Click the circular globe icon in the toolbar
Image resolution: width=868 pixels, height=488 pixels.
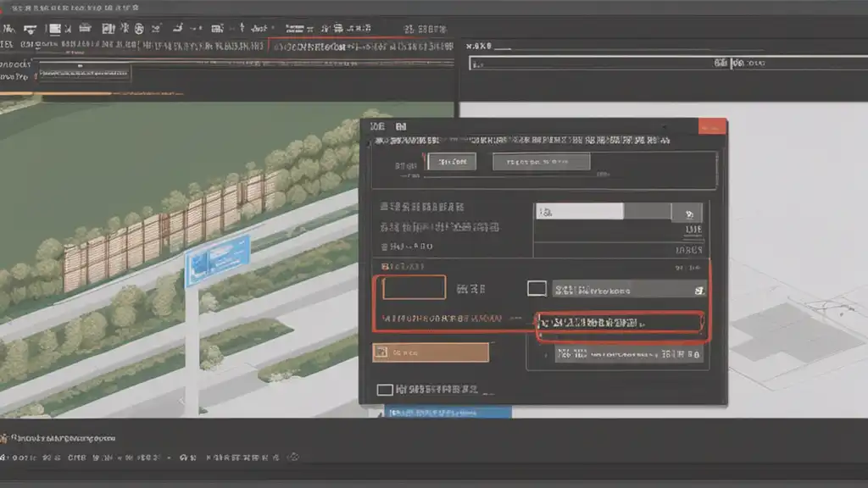[x=139, y=28]
